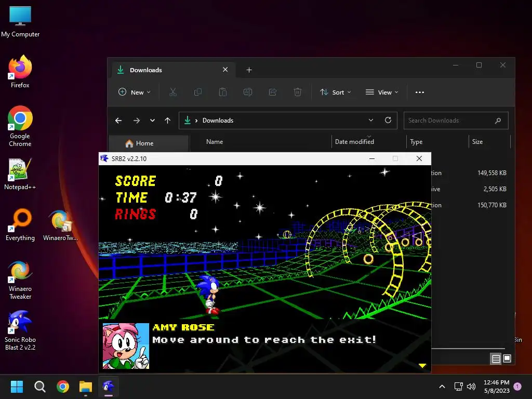Click the Paste icon in Explorer toolbar
Screen dimensions: 532x399
point(222,92)
